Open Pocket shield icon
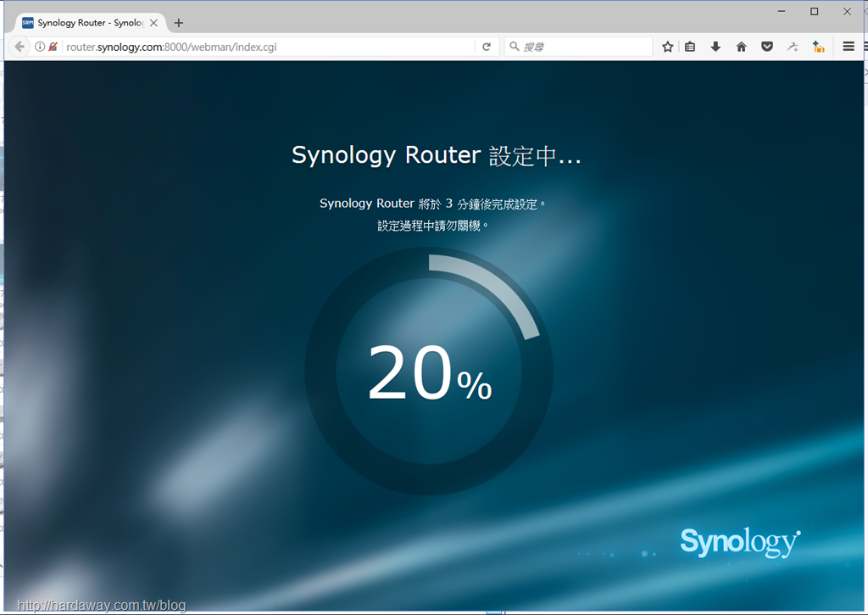Image resolution: width=868 pixels, height=615 pixels. [x=767, y=47]
